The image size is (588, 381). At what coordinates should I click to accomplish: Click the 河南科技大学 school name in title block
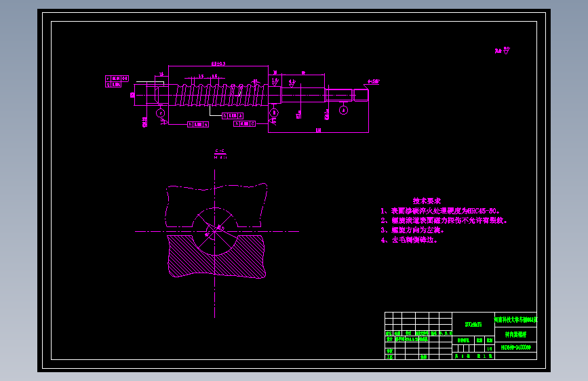515,320
